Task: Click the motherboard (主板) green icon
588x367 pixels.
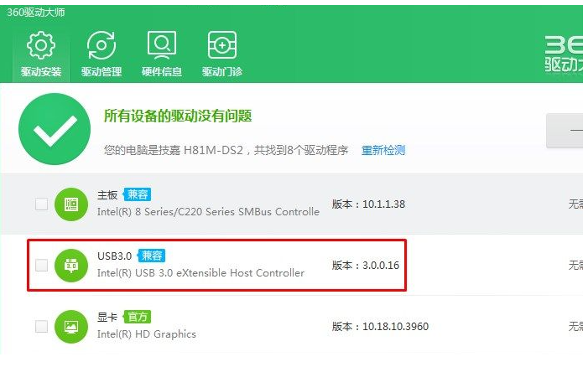Action: tap(71, 204)
